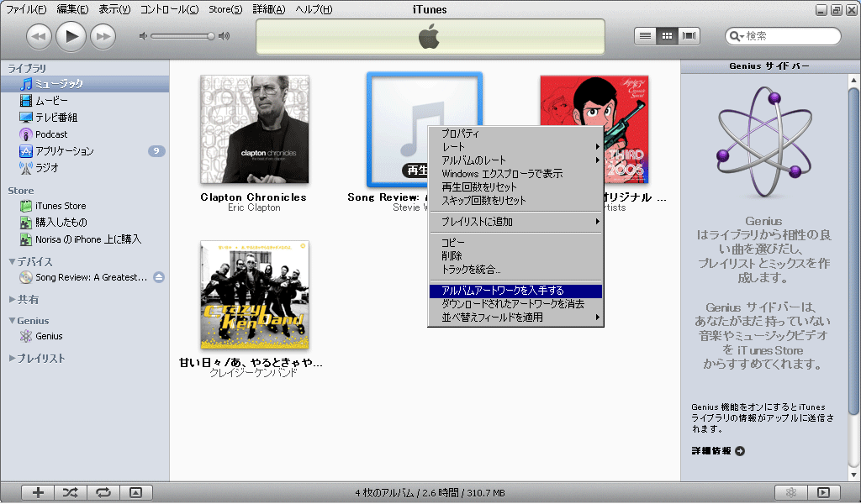Choose コピー in context menu
Image resolution: width=861 pixels, height=504 pixels.
[515, 243]
